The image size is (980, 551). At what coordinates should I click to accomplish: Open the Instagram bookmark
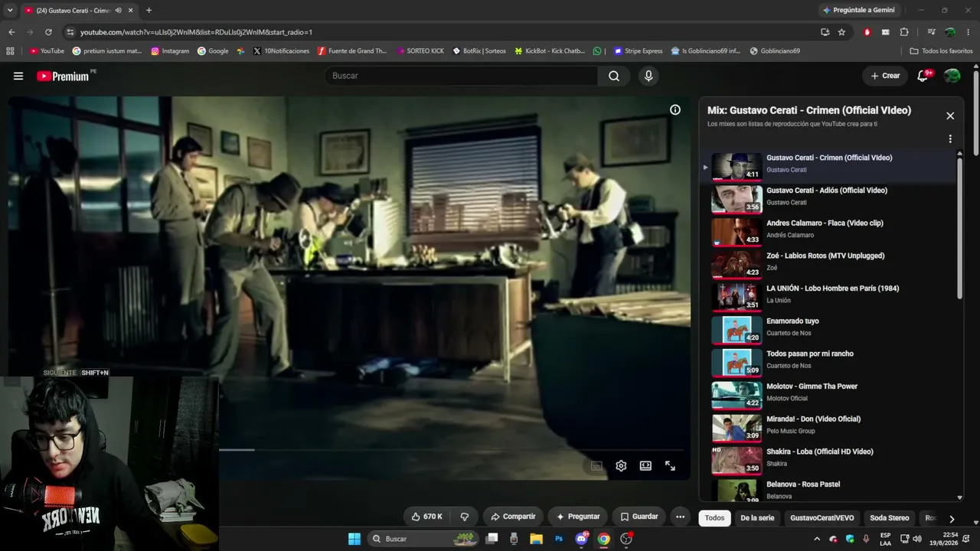[170, 51]
